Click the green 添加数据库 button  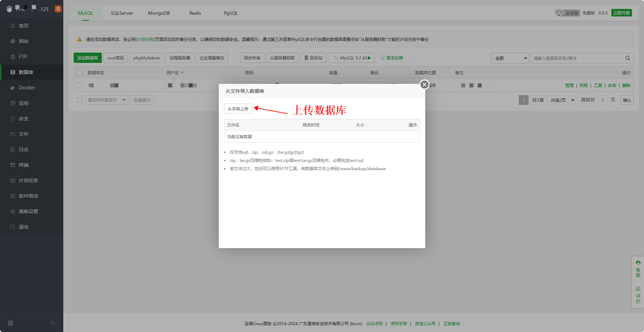pyautogui.click(x=87, y=58)
